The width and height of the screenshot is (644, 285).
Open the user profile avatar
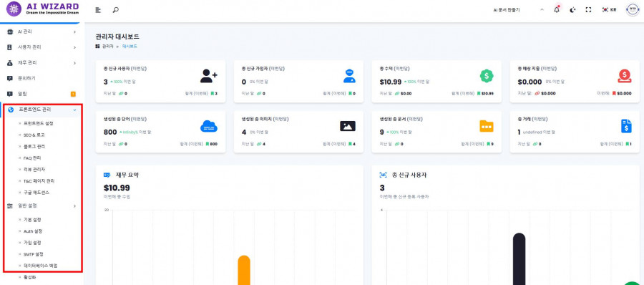tap(633, 9)
